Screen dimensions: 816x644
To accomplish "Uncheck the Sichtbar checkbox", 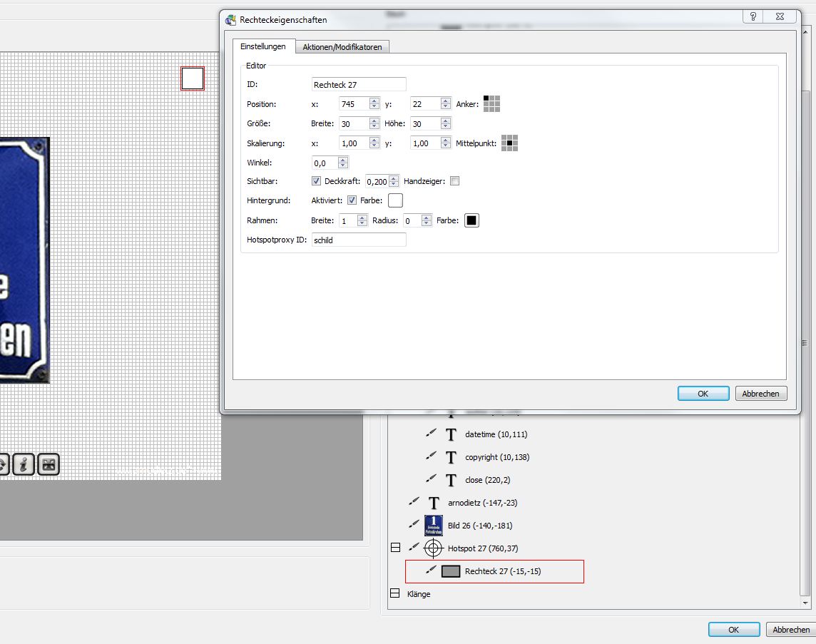I will pos(317,181).
